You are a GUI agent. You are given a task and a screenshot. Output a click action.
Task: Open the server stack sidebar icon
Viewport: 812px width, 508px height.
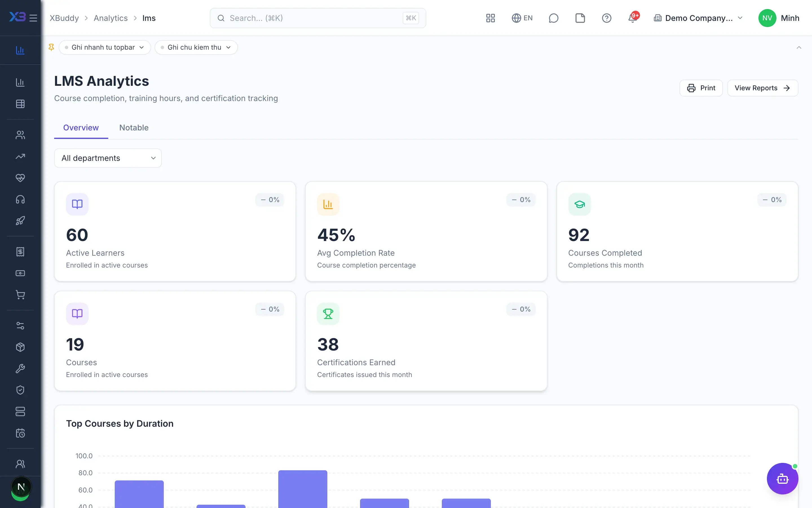point(20,411)
